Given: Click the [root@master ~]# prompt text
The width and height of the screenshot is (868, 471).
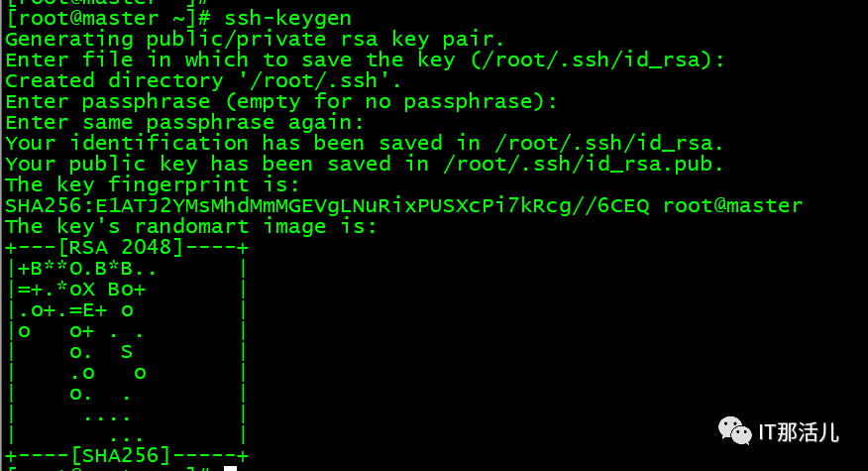Looking at the screenshot, I should coord(109,18).
